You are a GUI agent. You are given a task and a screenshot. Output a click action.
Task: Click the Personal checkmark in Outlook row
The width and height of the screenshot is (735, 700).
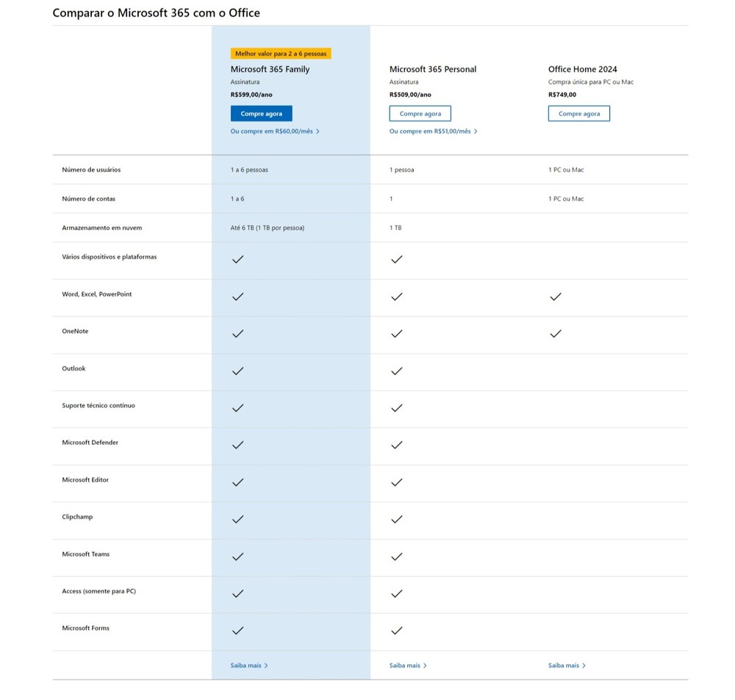(x=397, y=371)
